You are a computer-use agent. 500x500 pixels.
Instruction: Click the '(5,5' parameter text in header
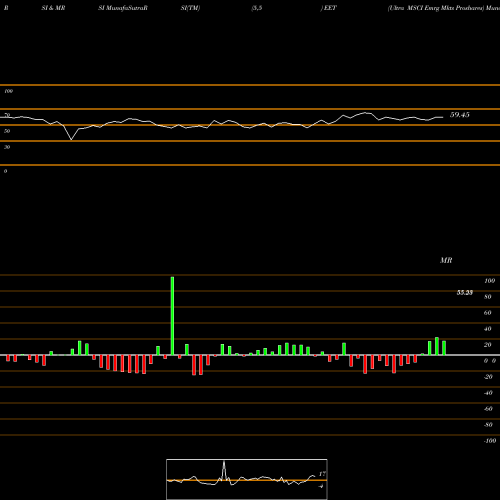pyautogui.click(x=257, y=8)
